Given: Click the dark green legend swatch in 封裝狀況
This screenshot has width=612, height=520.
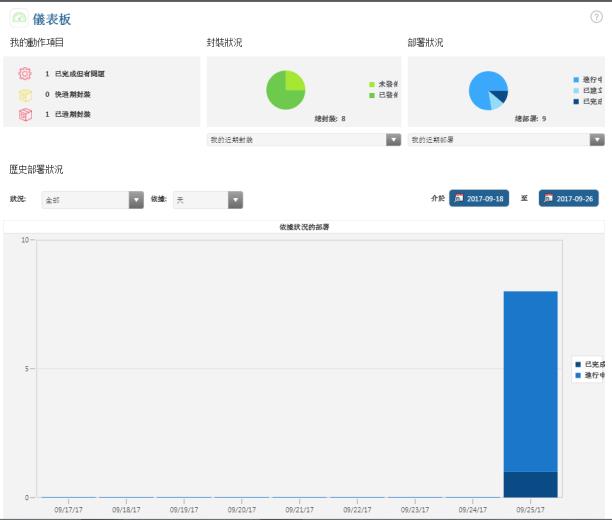Looking at the screenshot, I should tap(372, 95).
